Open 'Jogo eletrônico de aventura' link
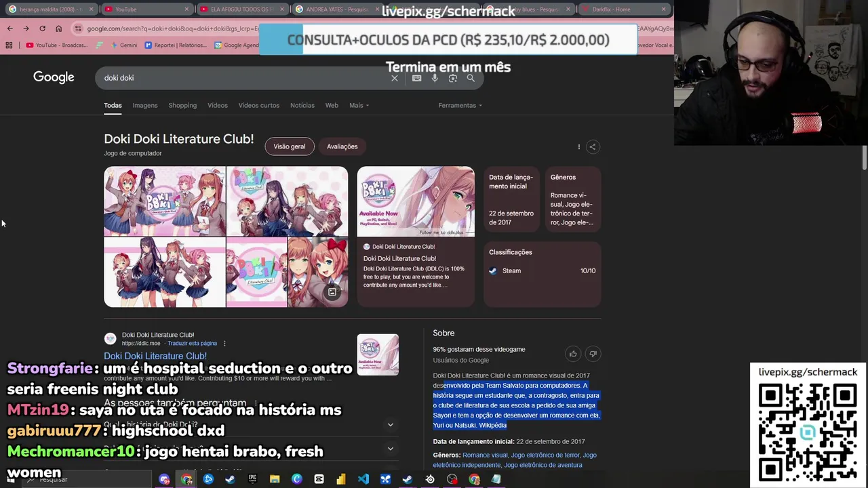The height and width of the screenshot is (488, 868). (x=543, y=465)
